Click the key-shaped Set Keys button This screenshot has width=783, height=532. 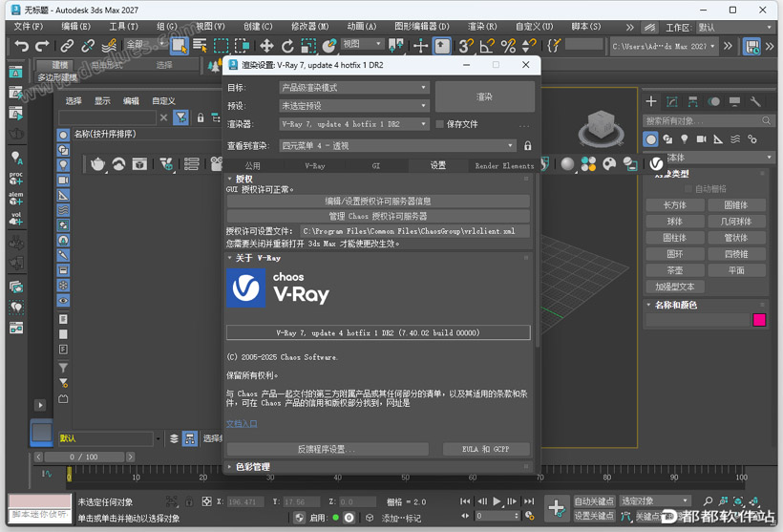tap(557, 508)
